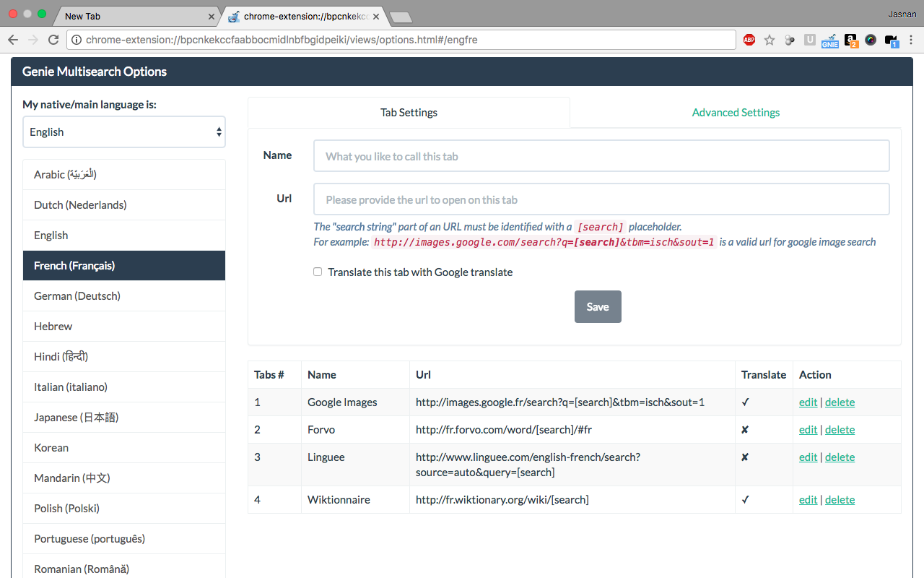Pick Hindi from the language list
Viewport: 924px width, 578px height.
tap(124, 357)
